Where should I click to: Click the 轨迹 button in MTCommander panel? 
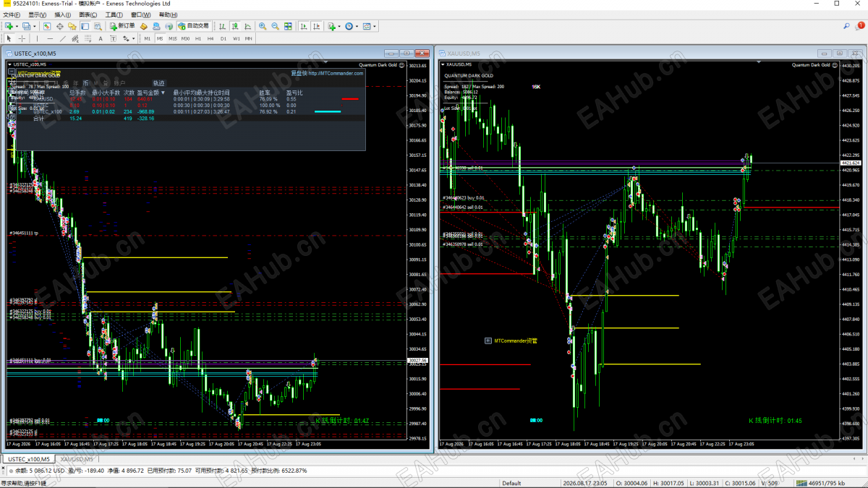click(x=158, y=83)
